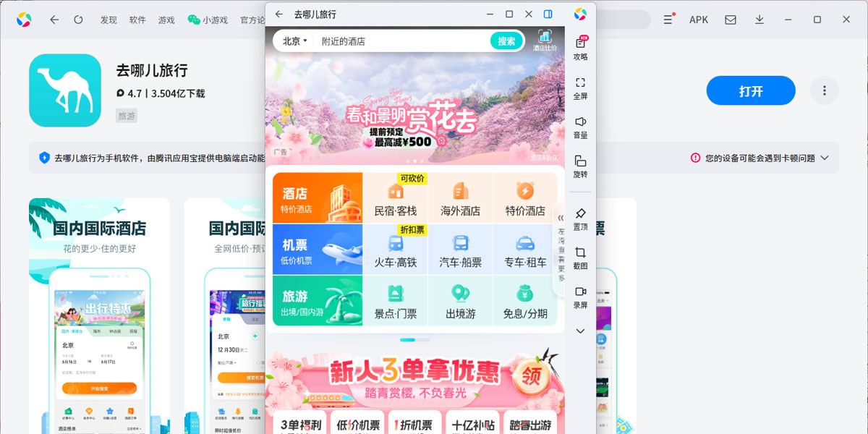The image size is (868, 434).
Task: Expand more side toolbar tools chevron
Action: tap(580, 331)
